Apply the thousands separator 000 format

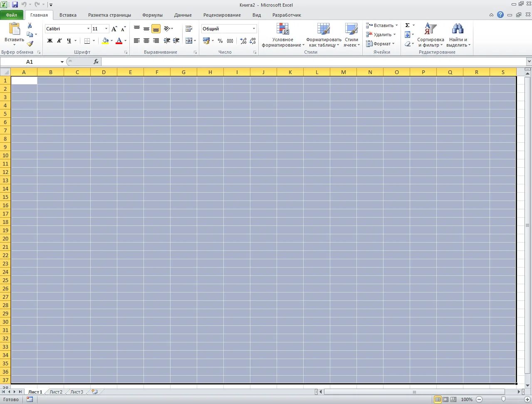[230, 41]
